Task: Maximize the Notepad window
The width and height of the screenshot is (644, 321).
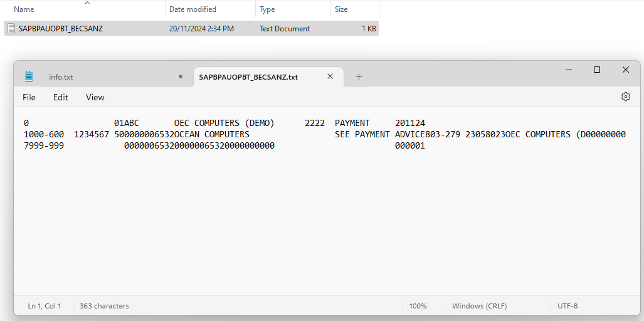Action: click(x=597, y=70)
